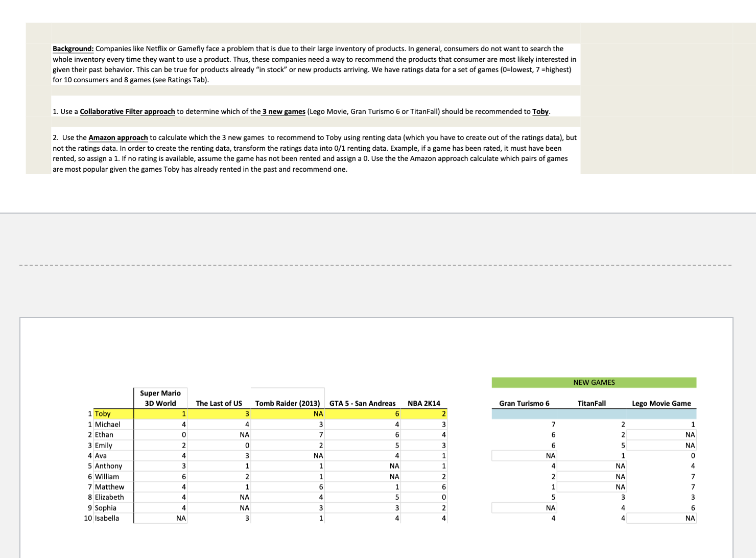756x558 pixels.
Task: Click the "Super Mario 3D World" column header
Action: (160, 398)
